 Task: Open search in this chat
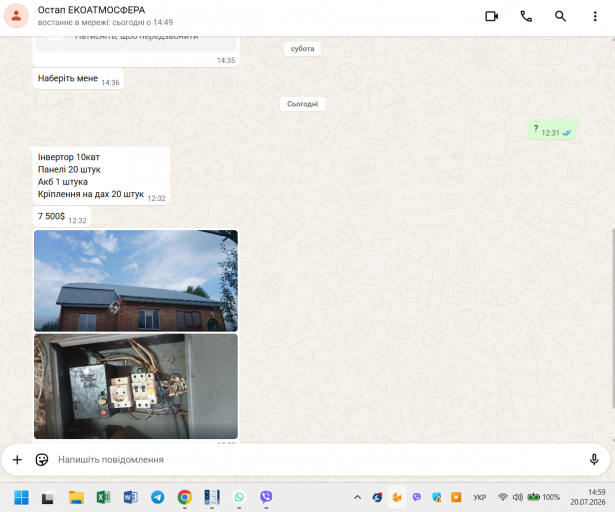tap(560, 16)
